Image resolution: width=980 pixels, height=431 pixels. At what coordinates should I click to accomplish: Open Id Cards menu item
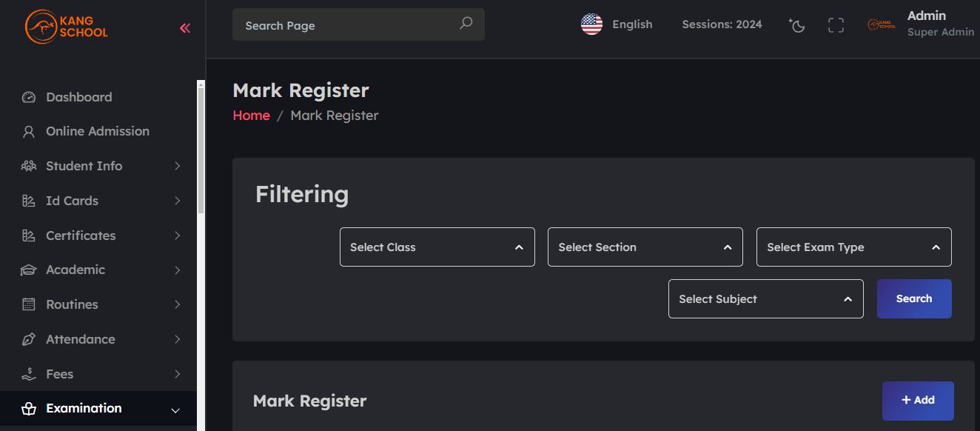tap(98, 201)
